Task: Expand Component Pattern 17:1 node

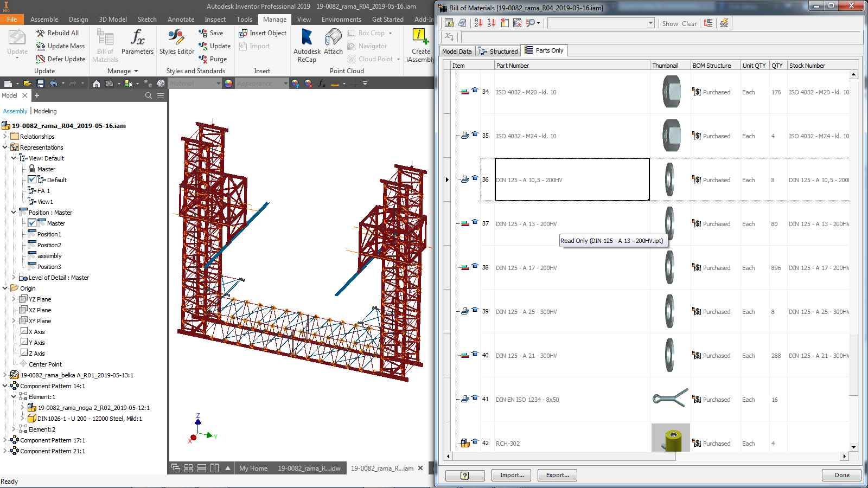Action: tap(5, 440)
